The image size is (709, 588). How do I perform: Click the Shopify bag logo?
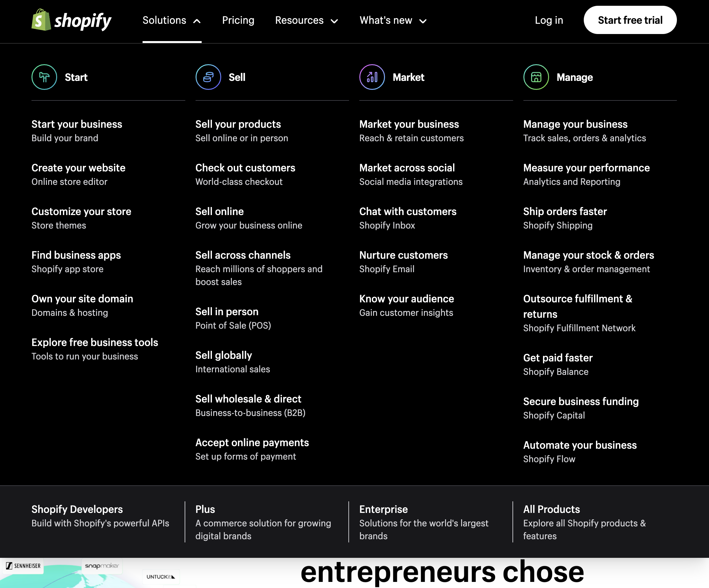(x=40, y=21)
